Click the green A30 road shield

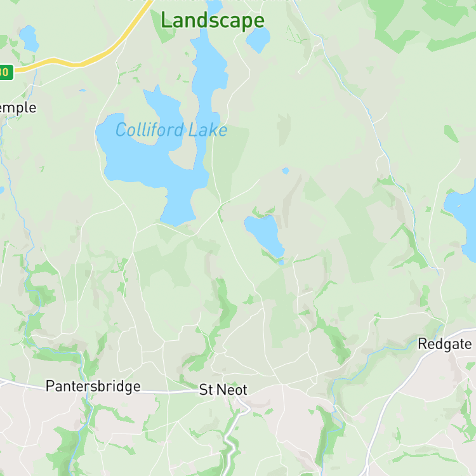coord(6,72)
